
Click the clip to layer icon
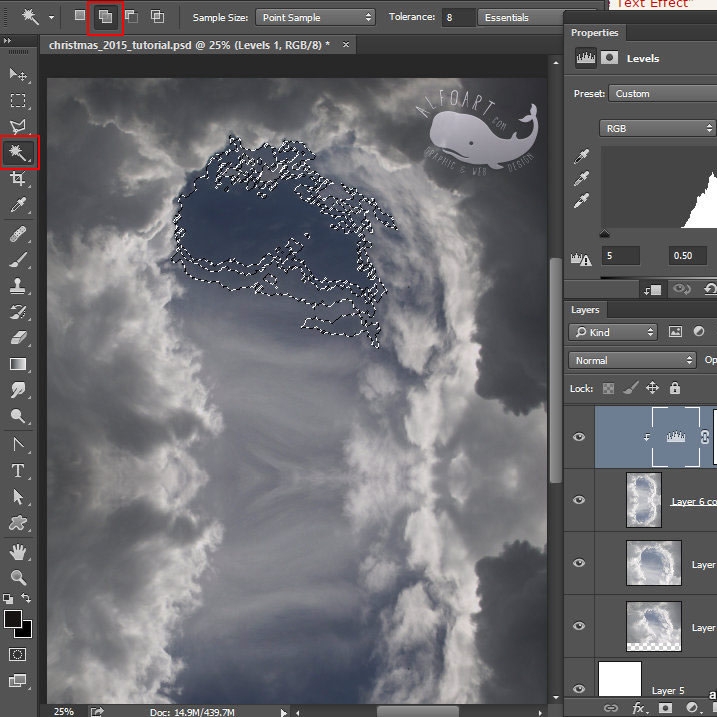pyautogui.click(x=654, y=289)
